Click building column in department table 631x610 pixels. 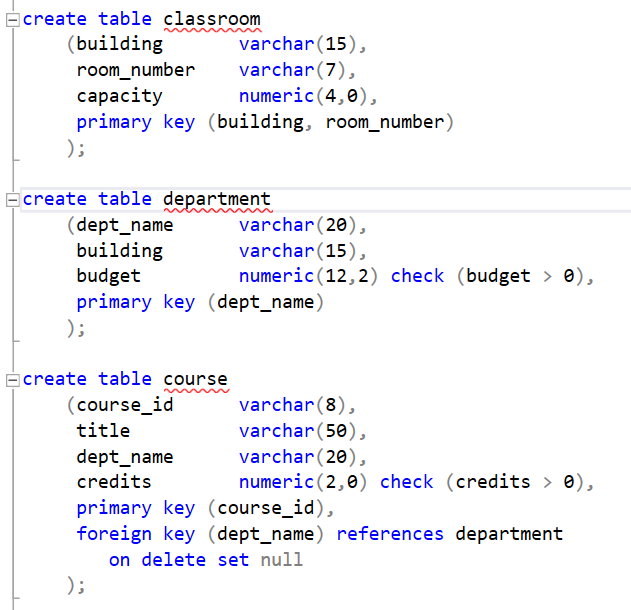coord(120,251)
